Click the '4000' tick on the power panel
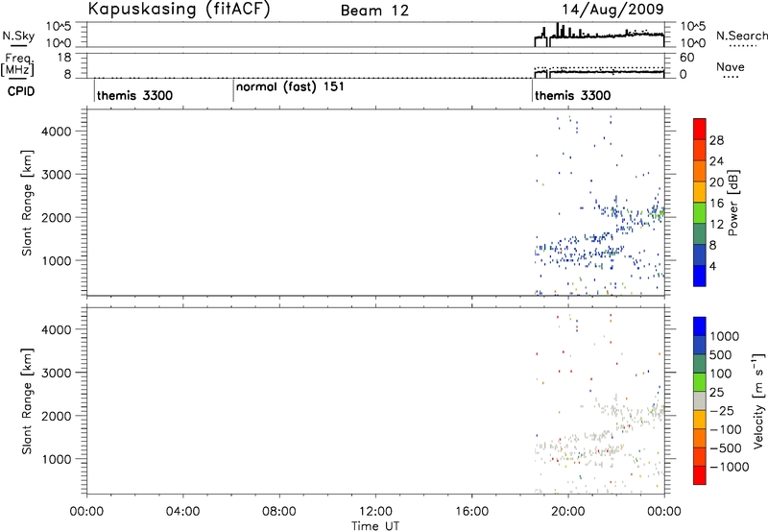Viewport: 768px width, 532px height. (57, 132)
